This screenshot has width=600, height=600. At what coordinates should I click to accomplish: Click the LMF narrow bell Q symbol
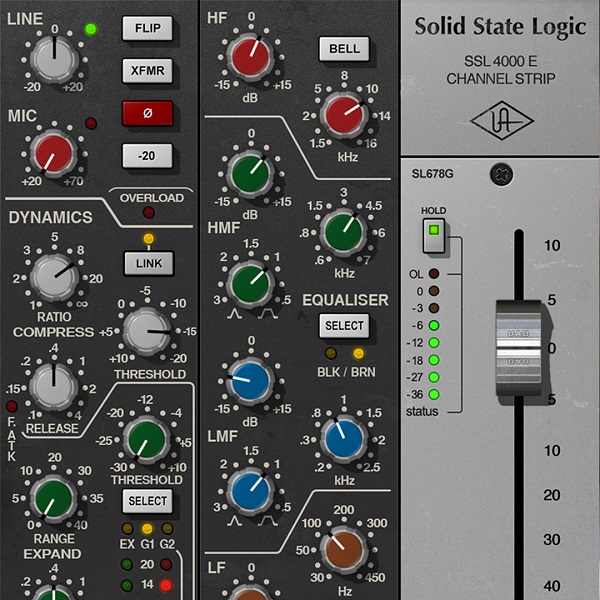(x=235, y=522)
